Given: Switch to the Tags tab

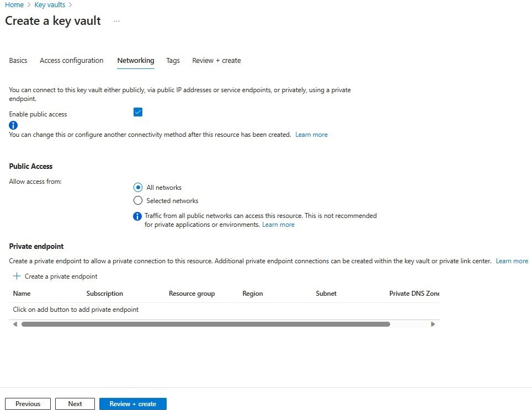Looking at the screenshot, I should coord(173,61).
